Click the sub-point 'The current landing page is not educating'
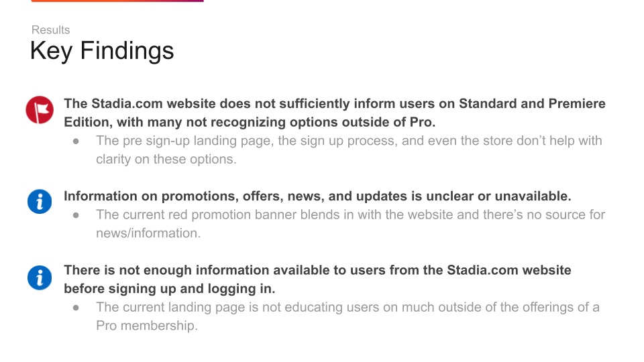This screenshot has height=362, width=644. [347, 307]
